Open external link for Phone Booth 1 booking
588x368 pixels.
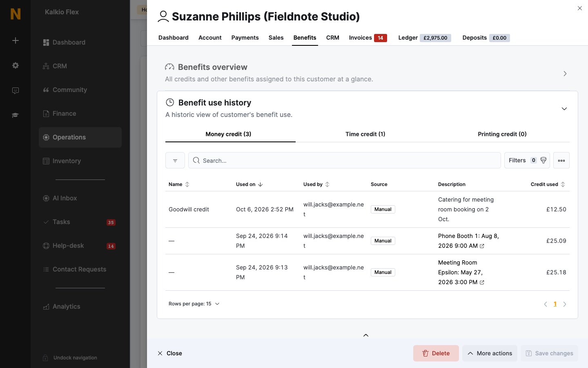(x=482, y=246)
